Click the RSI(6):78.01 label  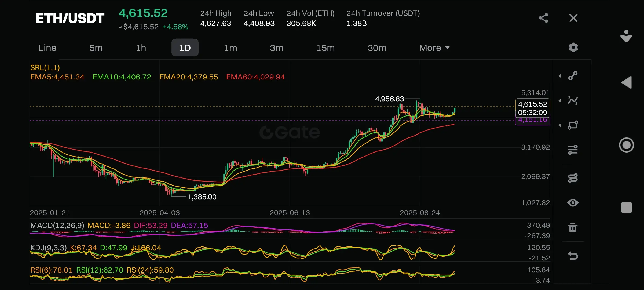pos(51,270)
